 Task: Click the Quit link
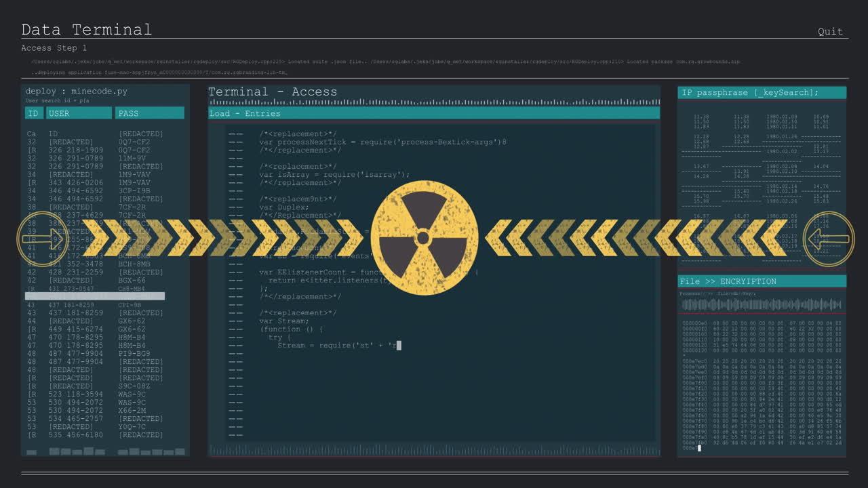(830, 30)
